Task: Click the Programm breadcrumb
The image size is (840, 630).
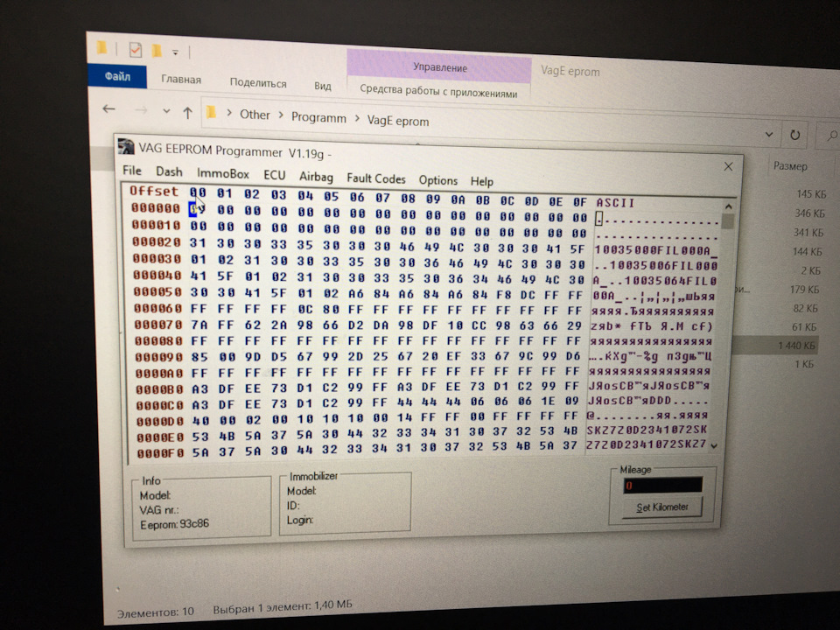Action: pyautogui.click(x=318, y=117)
